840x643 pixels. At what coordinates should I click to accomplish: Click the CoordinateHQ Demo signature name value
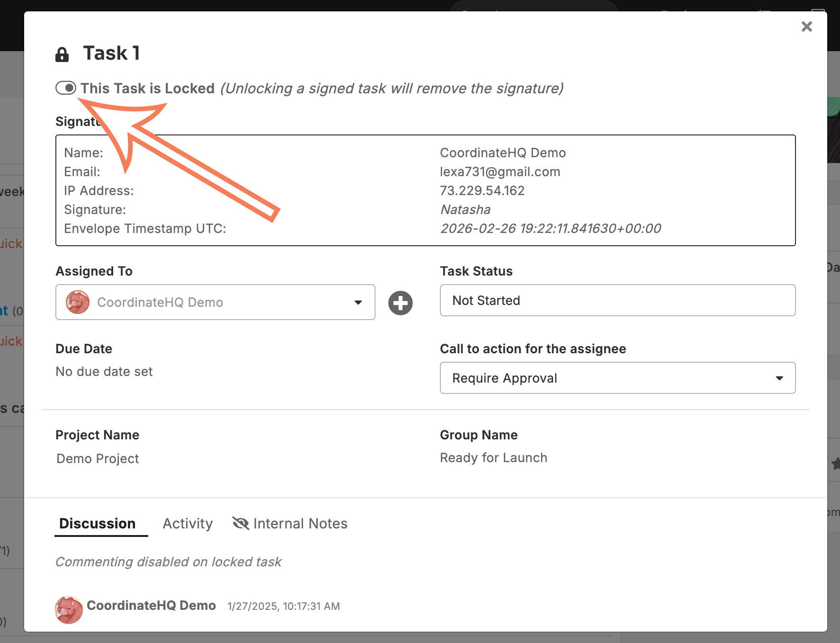coord(503,153)
